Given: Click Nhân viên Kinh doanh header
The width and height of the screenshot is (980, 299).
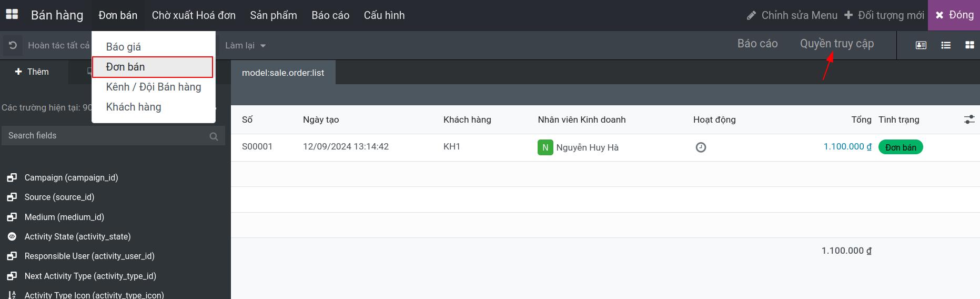Looking at the screenshot, I should pyautogui.click(x=582, y=119).
